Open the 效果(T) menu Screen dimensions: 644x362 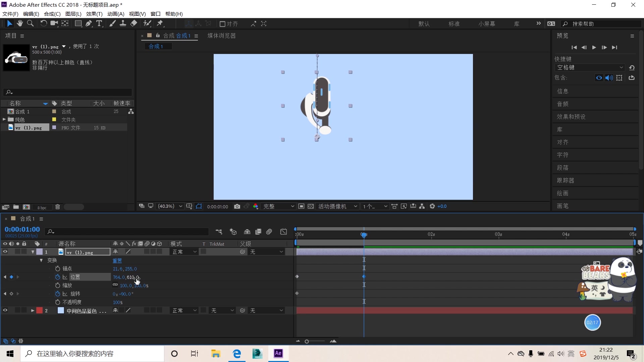[x=94, y=14]
